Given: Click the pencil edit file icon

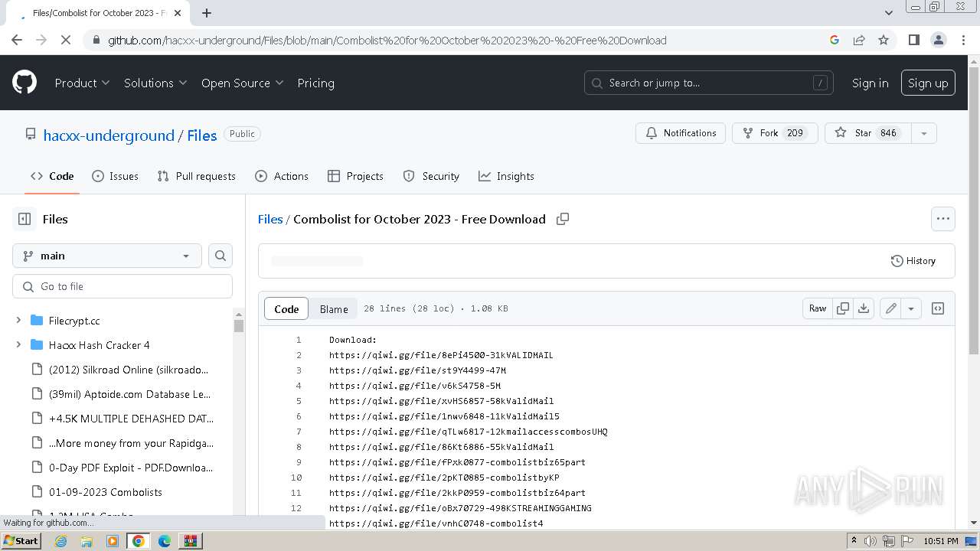Looking at the screenshot, I should (890, 308).
